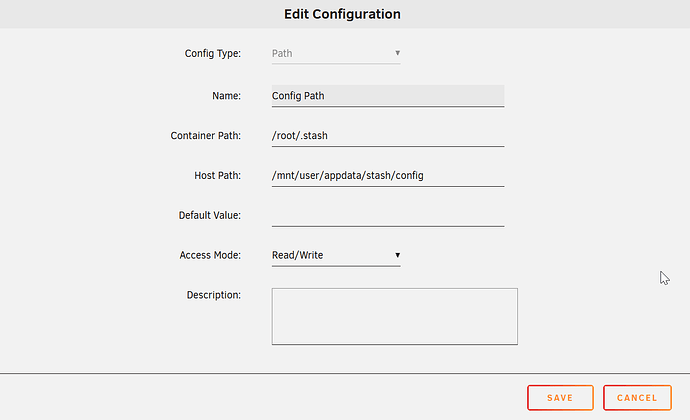Click into the Host Path input field

[x=387, y=175]
